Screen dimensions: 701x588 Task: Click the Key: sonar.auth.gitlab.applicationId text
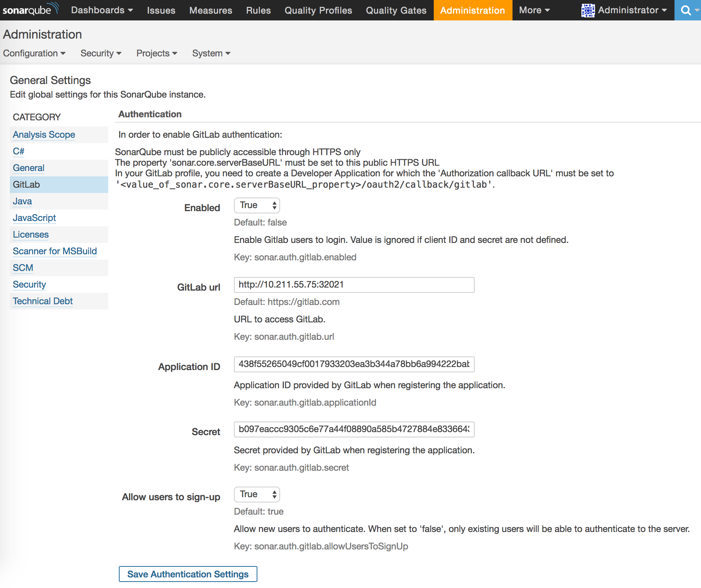pyautogui.click(x=305, y=403)
